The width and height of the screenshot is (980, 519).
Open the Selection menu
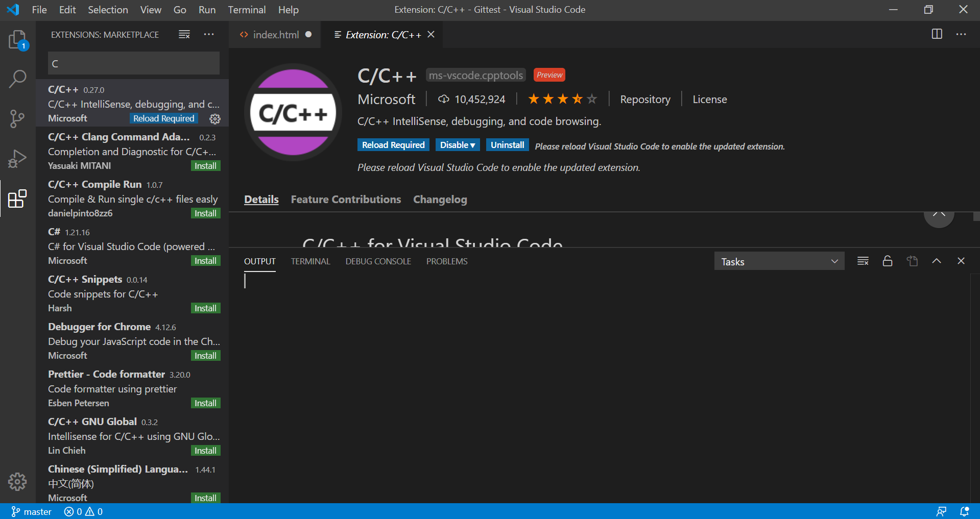tap(108, 10)
